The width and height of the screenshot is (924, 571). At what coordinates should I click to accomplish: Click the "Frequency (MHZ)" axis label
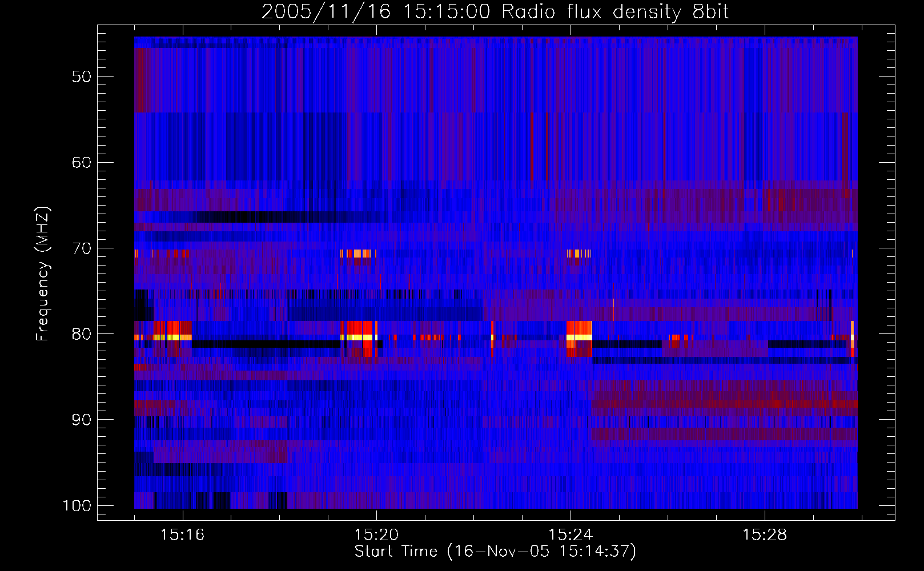(x=43, y=274)
